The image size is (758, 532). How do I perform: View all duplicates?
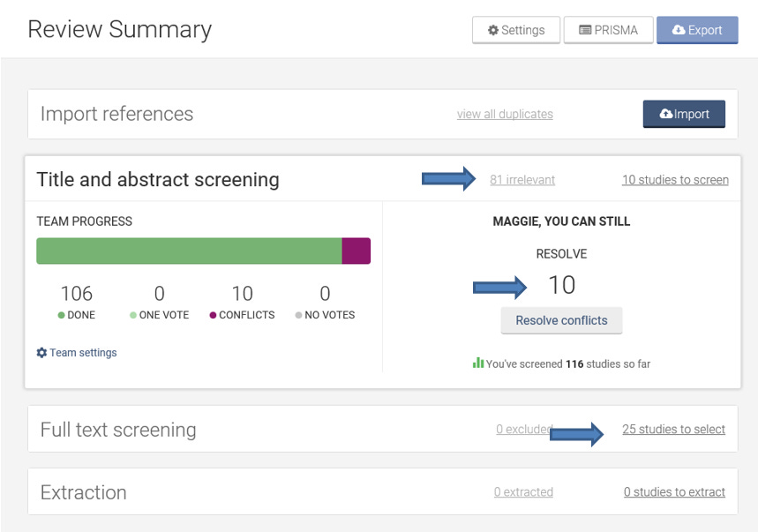505,114
